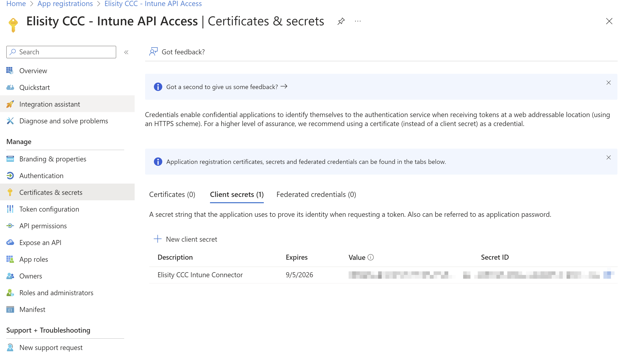Open Expose an API page
This screenshot has width=621, height=364.
click(40, 242)
